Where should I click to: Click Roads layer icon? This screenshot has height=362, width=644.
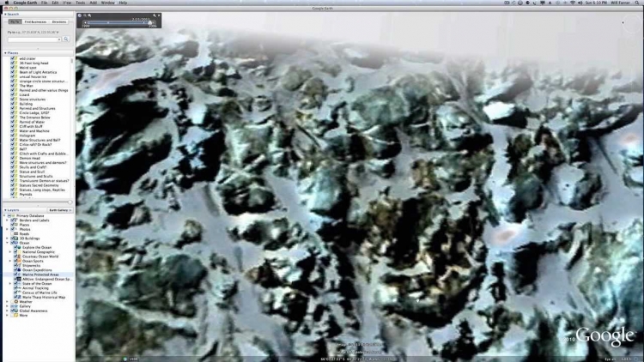tap(16, 234)
